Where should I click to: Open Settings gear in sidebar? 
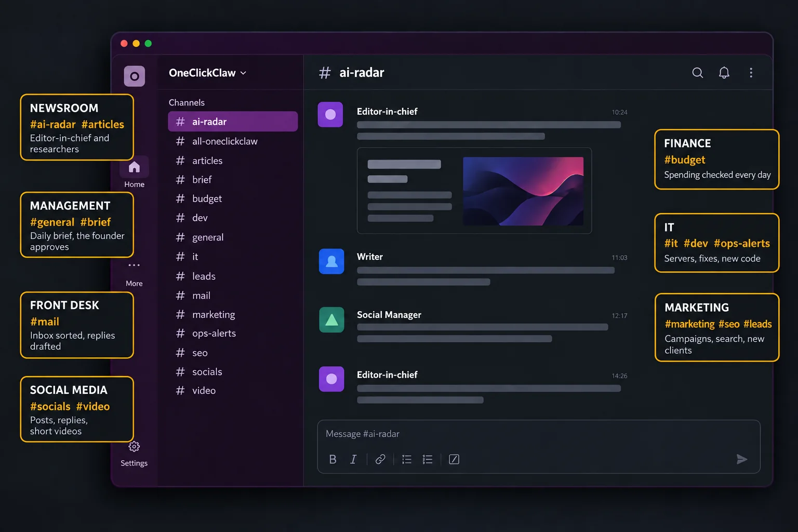pyautogui.click(x=134, y=454)
